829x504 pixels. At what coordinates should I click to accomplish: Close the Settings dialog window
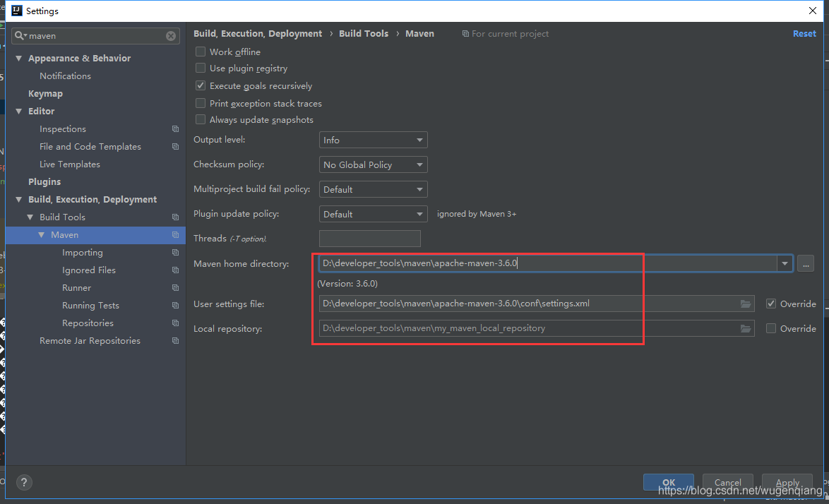(812, 11)
